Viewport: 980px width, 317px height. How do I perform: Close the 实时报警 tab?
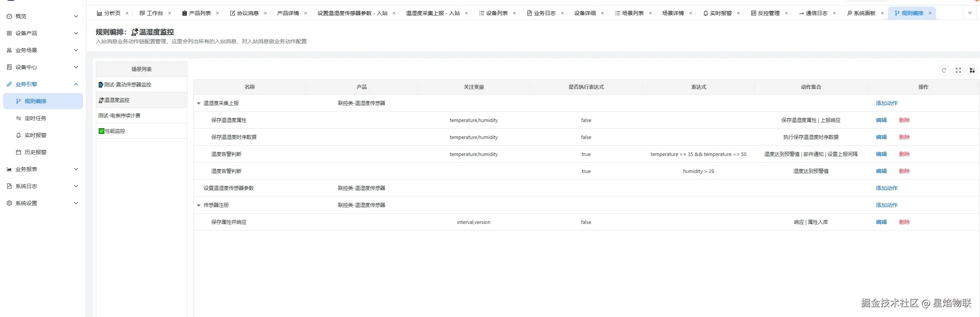[x=739, y=13]
